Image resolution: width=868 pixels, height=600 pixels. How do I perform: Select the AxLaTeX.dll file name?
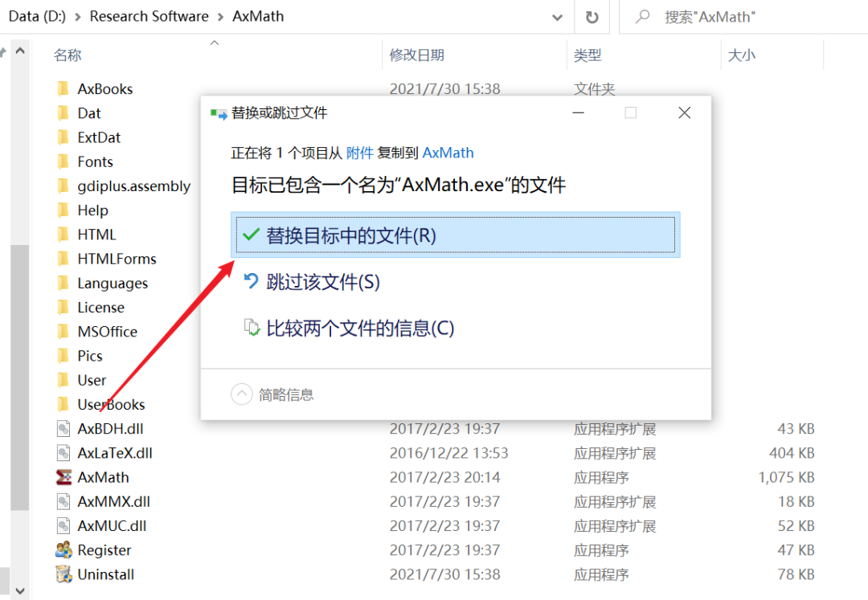[115, 453]
